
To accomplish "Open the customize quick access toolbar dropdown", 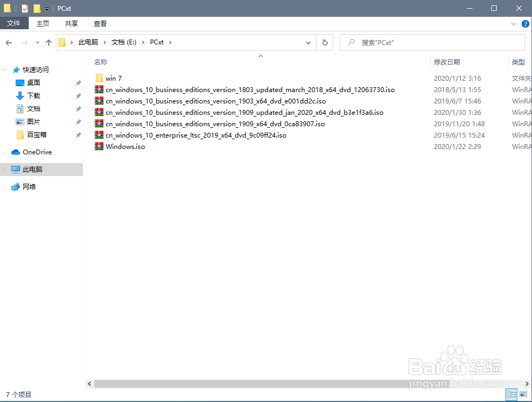I will [47, 9].
